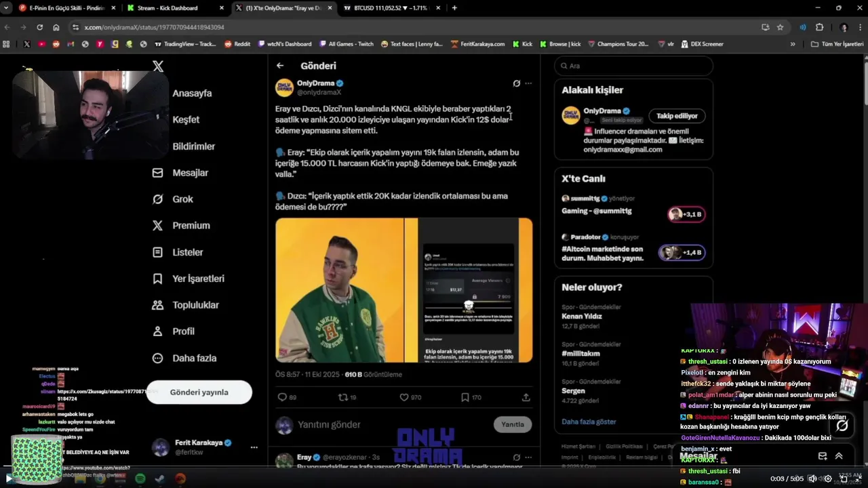Screen dimensions: 868x488
Task: Click the Yanıtla reply button
Action: (x=513, y=424)
